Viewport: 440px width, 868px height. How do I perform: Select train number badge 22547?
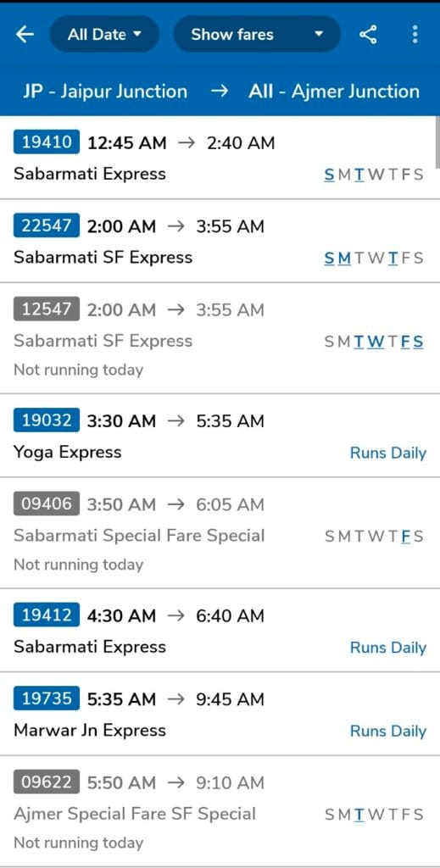click(x=47, y=225)
